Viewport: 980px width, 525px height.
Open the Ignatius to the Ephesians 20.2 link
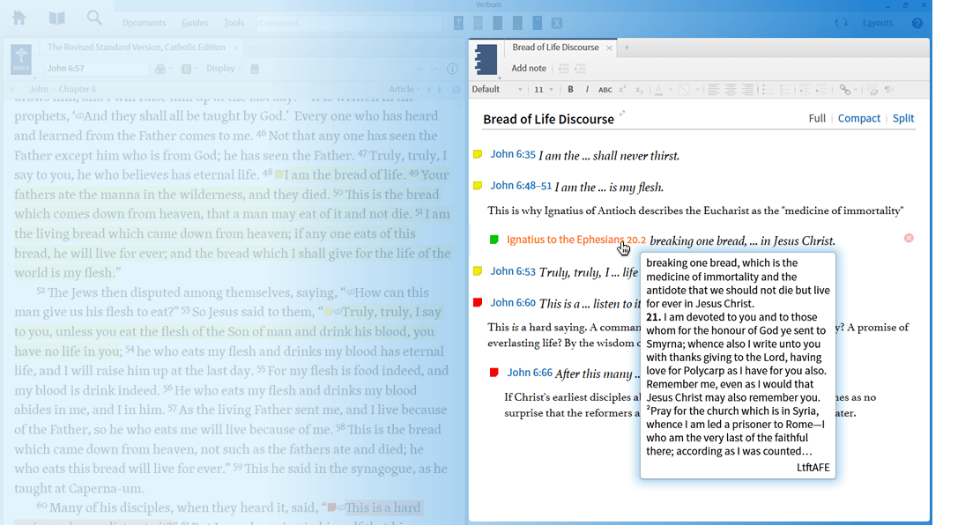[x=576, y=240]
